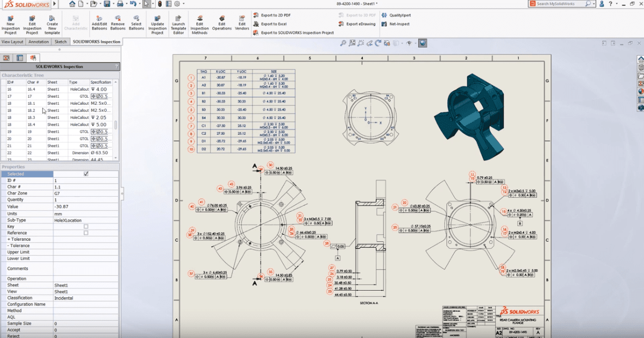
Task: Click Classification value Incidental
Action: 85,298
